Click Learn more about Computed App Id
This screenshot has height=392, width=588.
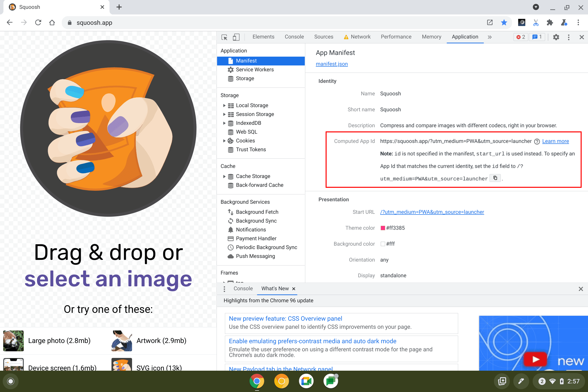tap(555, 141)
